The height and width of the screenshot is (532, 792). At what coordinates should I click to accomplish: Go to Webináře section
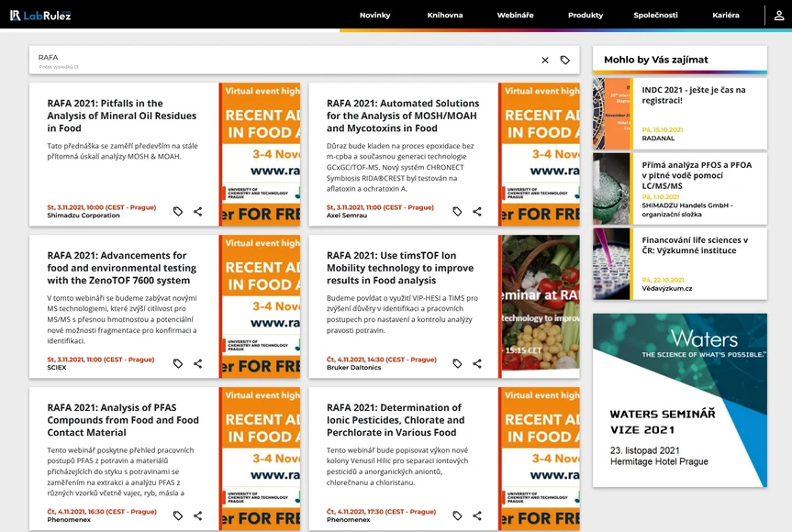tap(515, 16)
